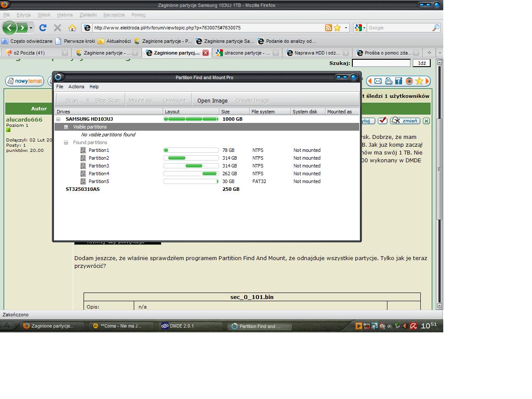This screenshot has height=399, width=532.
Task: Click the nowy temat forum button
Action: coord(24,81)
